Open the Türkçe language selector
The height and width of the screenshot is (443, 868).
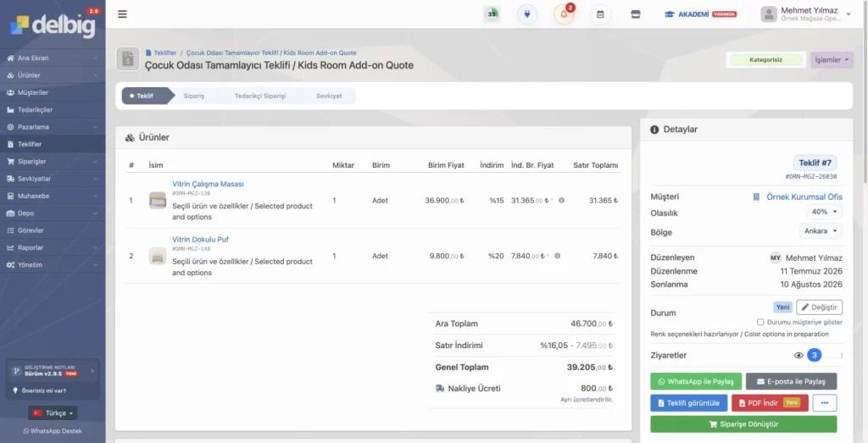pyautogui.click(x=53, y=413)
